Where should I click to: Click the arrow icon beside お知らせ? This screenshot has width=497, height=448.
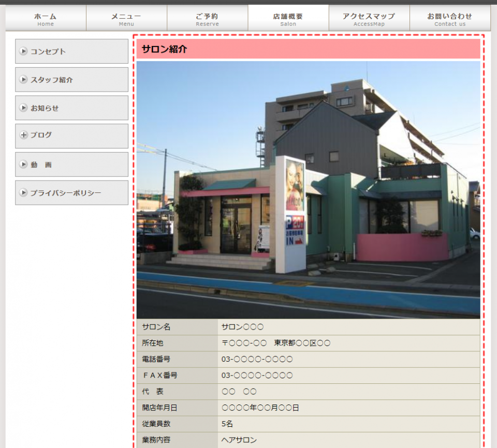click(23, 108)
